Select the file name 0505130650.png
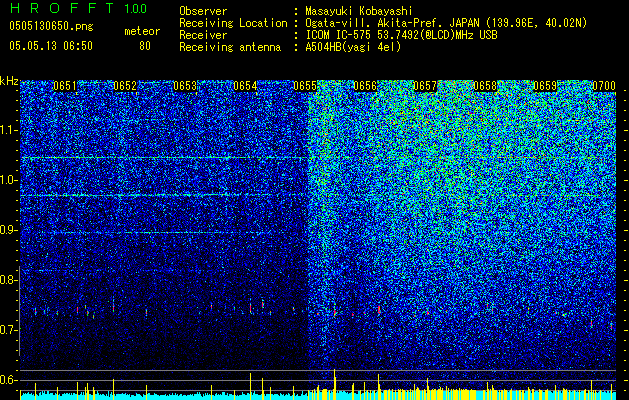The width and height of the screenshot is (629, 400). pyautogui.click(x=51, y=27)
